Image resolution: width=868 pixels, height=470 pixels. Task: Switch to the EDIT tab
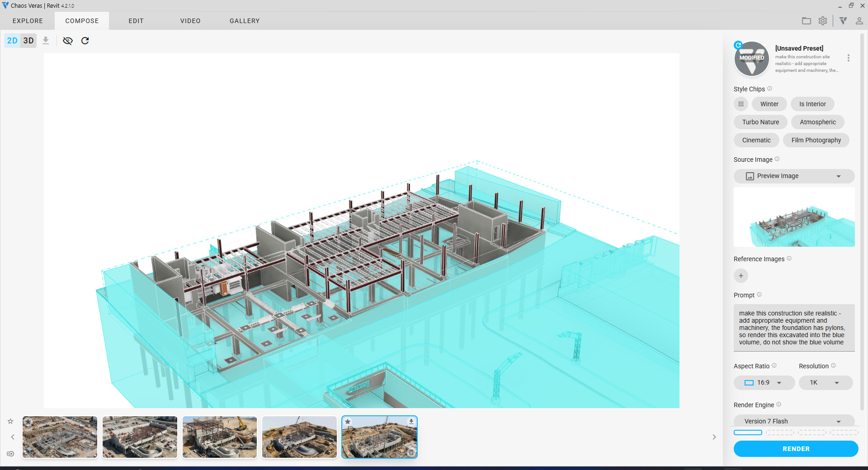136,21
